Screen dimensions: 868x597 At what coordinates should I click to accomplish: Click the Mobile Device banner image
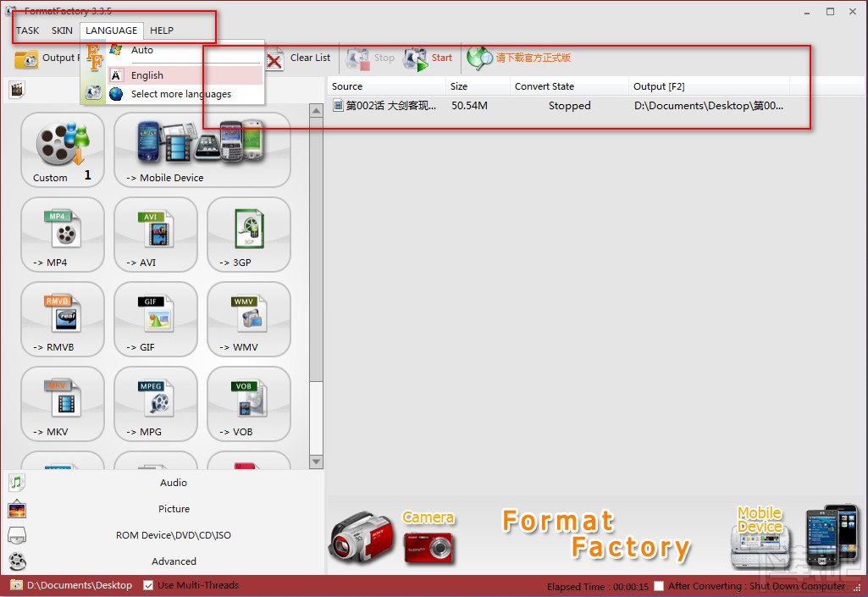[793, 536]
